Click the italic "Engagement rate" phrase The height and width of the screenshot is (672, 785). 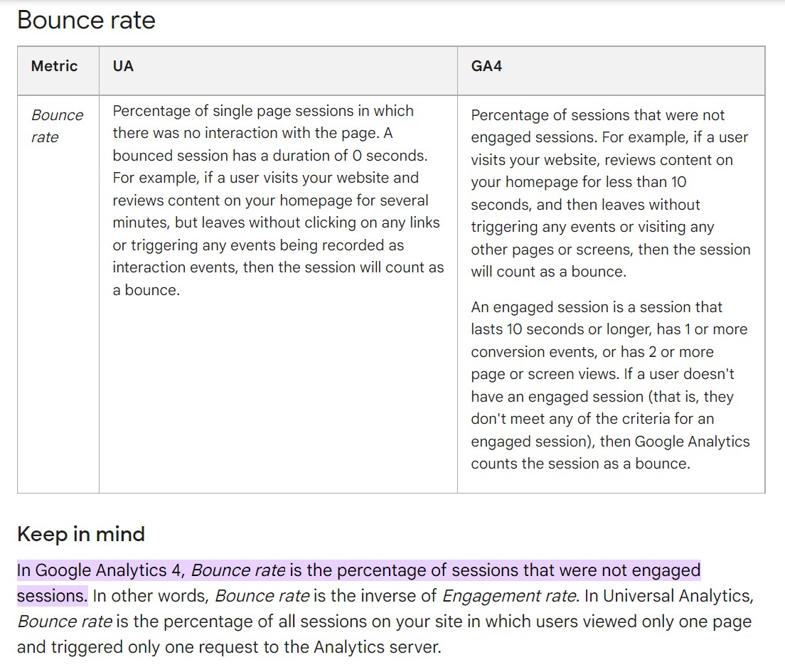tap(510, 596)
